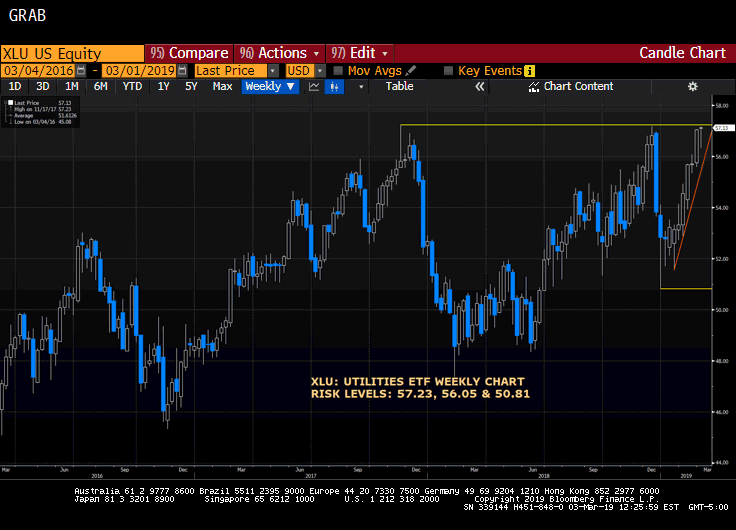The height and width of the screenshot is (530, 736).
Task: Click the orange trend line
Action: (x=693, y=199)
